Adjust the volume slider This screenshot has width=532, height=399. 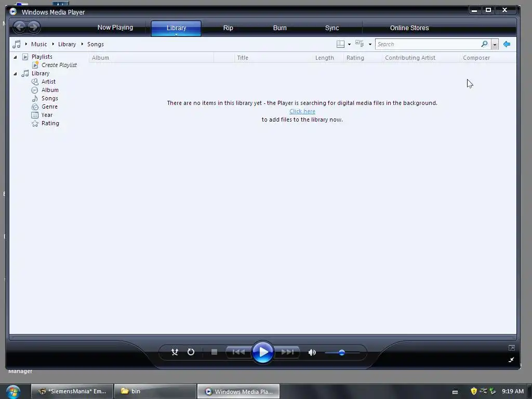(x=342, y=353)
